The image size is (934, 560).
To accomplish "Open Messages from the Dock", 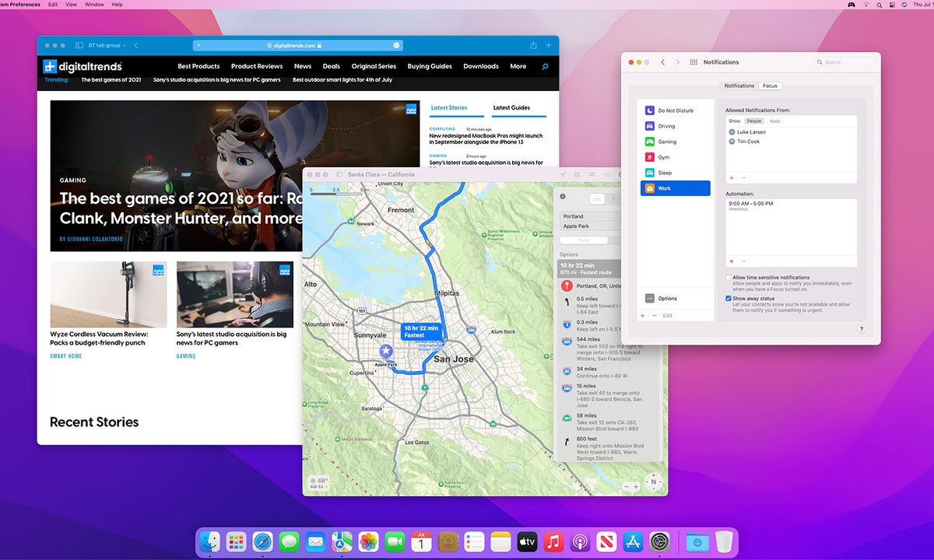I will 289,541.
